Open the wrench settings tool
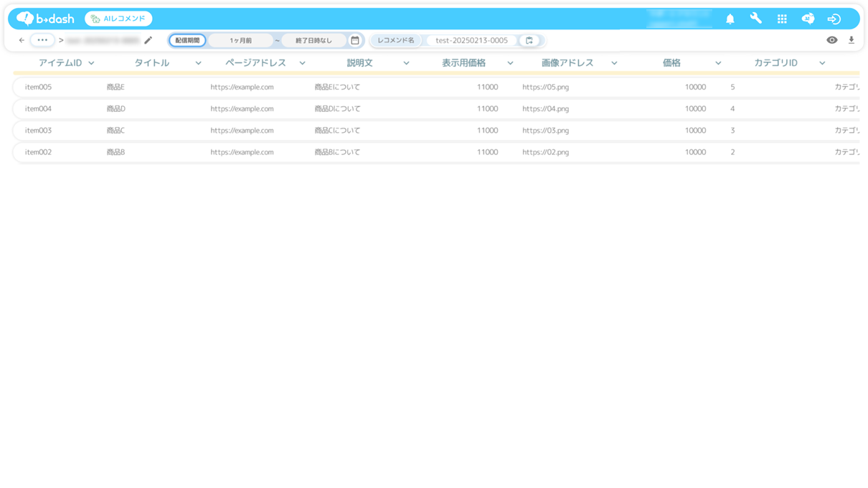 click(x=755, y=19)
